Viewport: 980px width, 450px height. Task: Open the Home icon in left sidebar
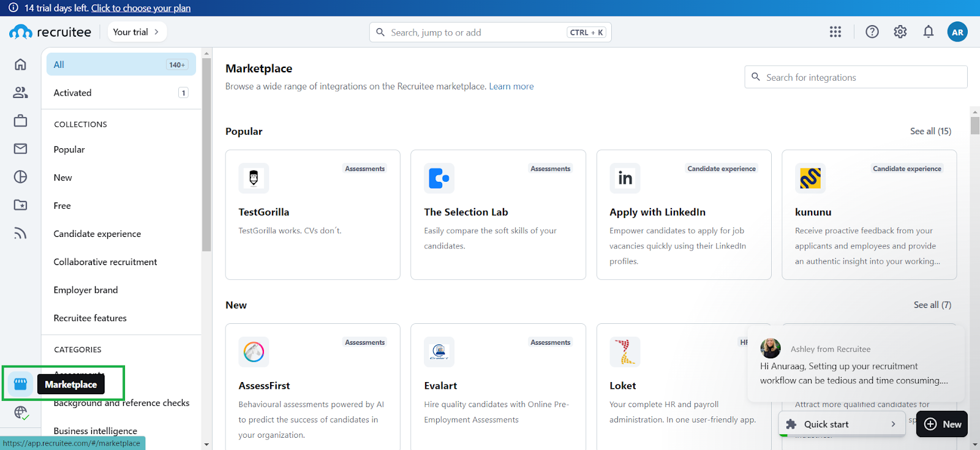(x=20, y=64)
